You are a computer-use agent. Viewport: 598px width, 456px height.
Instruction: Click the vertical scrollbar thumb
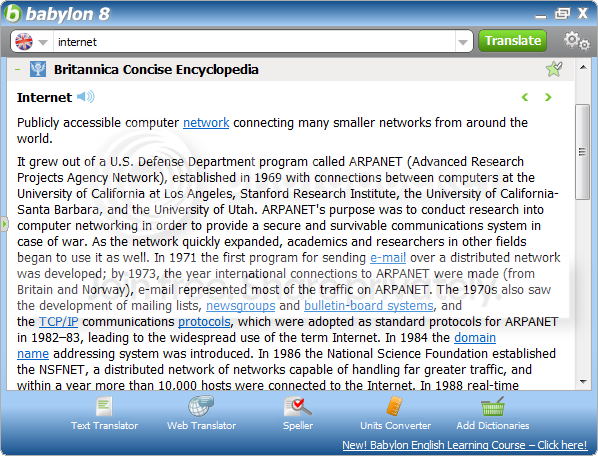click(582, 152)
